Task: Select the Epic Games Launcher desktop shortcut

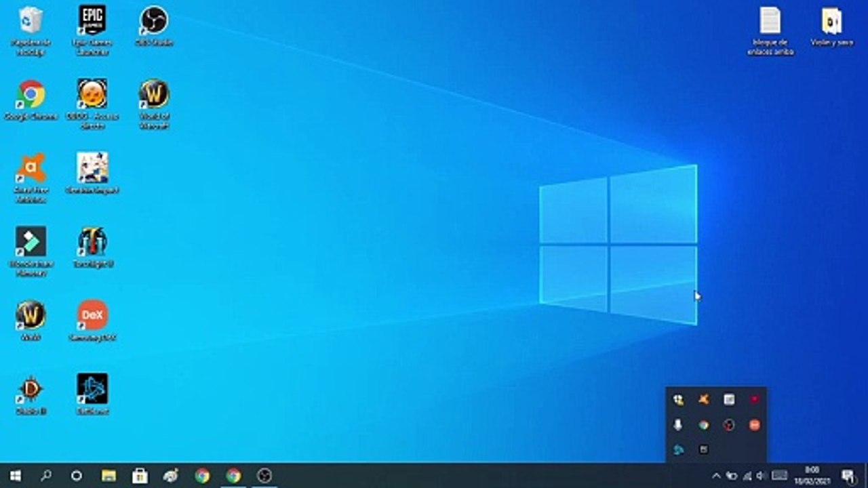Action: point(92,30)
